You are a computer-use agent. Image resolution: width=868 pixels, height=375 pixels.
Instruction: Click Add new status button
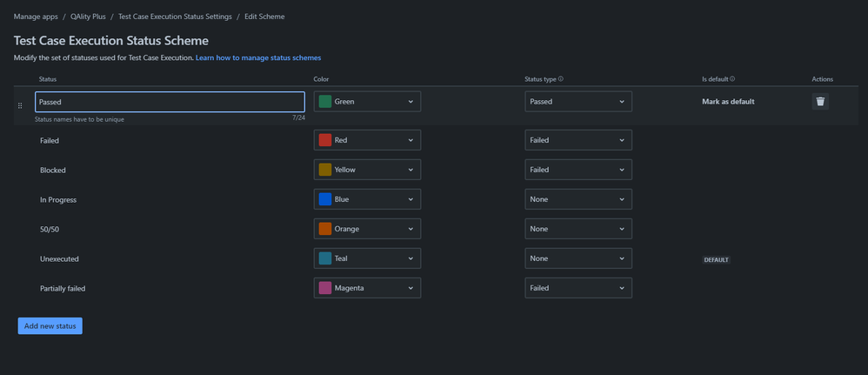coord(50,325)
